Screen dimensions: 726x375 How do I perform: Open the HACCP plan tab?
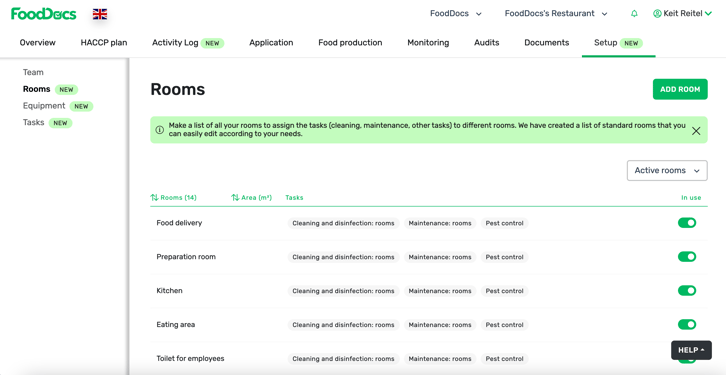pos(104,43)
